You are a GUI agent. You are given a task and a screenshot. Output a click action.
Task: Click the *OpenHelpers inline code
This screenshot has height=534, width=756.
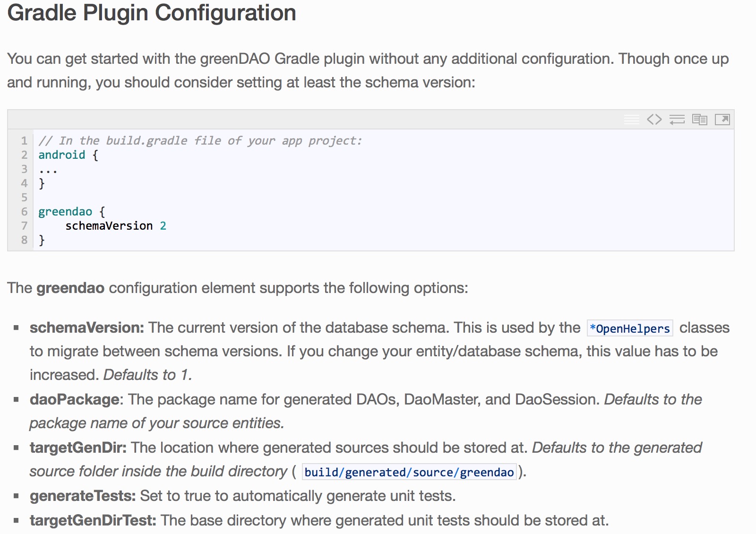(x=630, y=328)
